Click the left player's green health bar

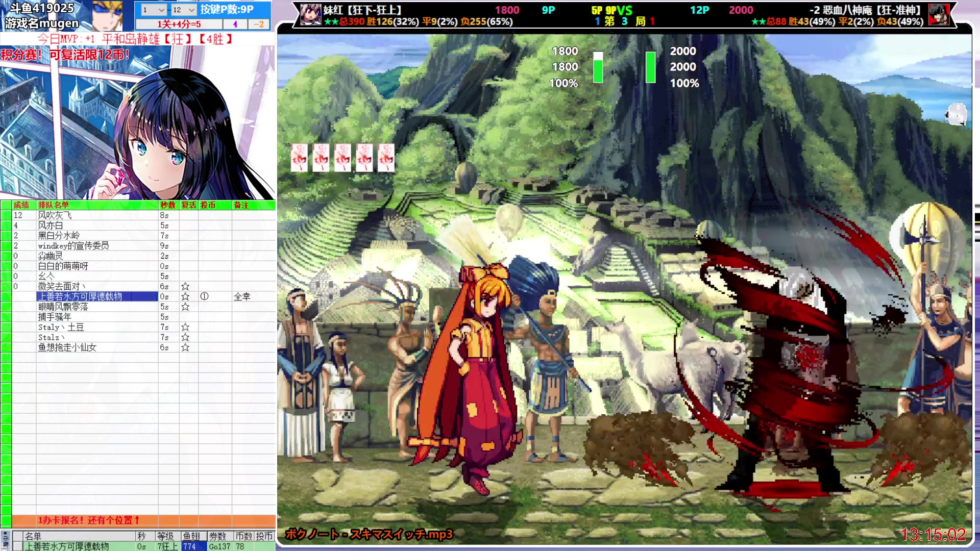pos(598,67)
